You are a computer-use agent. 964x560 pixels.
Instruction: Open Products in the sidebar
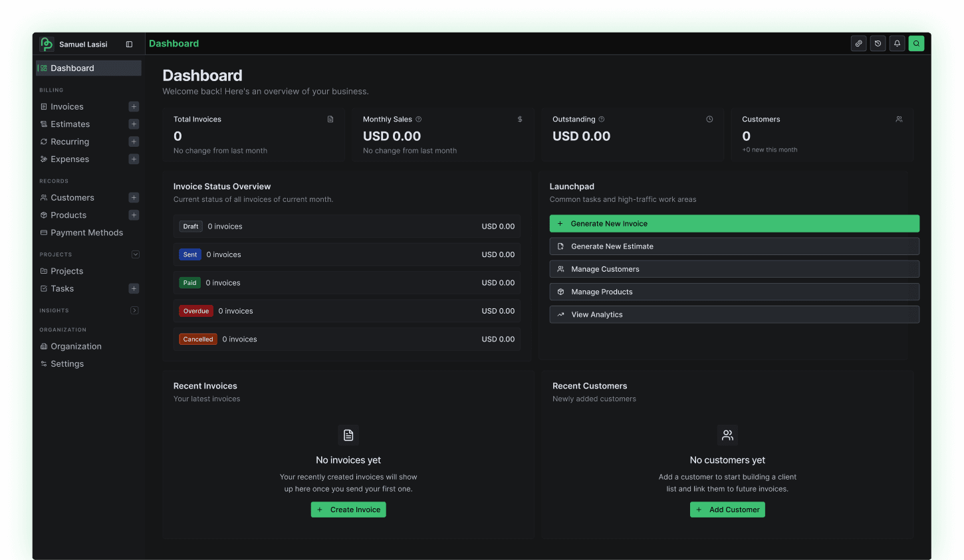[x=68, y=215]
